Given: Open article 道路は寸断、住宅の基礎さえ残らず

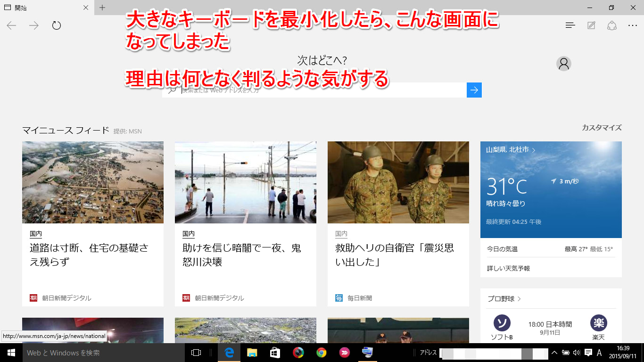Looking at the screenshot, I should pos(90,255).
